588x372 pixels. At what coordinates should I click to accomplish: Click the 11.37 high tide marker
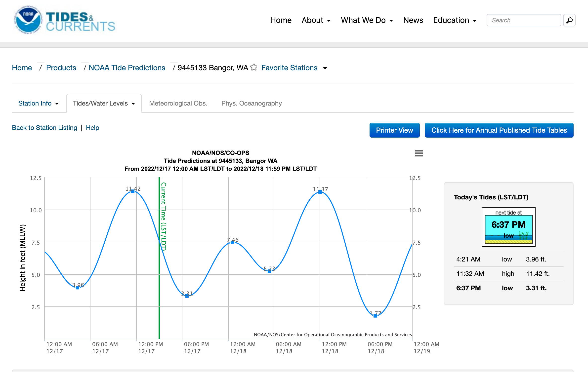point(320,192)
